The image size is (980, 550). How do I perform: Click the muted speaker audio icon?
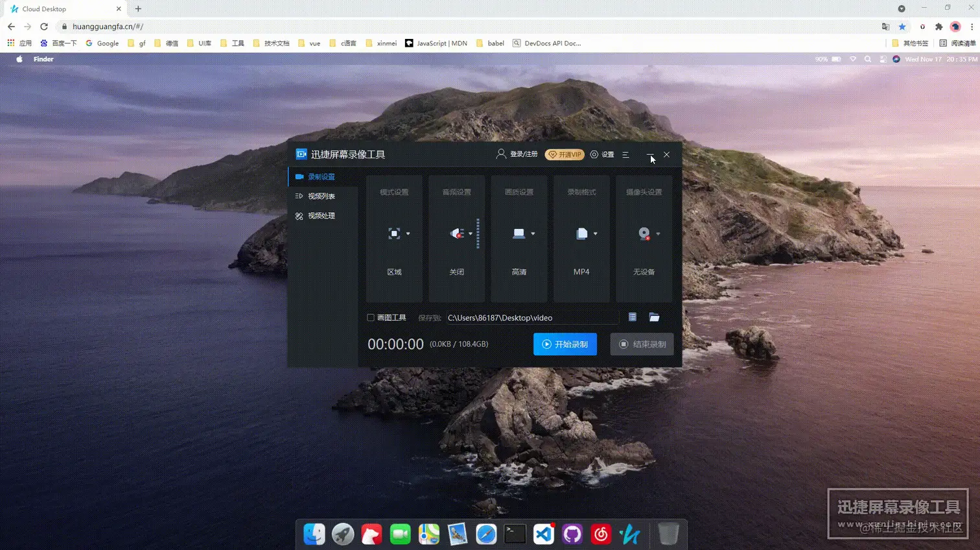point(457,233)
